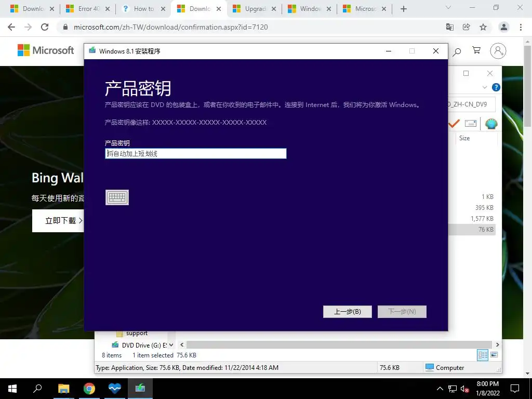Show hidden system tray icons
The height and width of the screenshot is (399, 532).
point(440,389)
